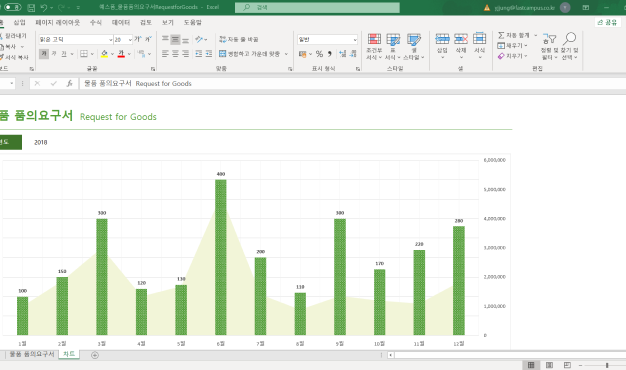Viewport: 626px width, 370px height.
Task: Open the Page Layout tab (페이지 레이아웃)
Action: [x=57, y=22]
